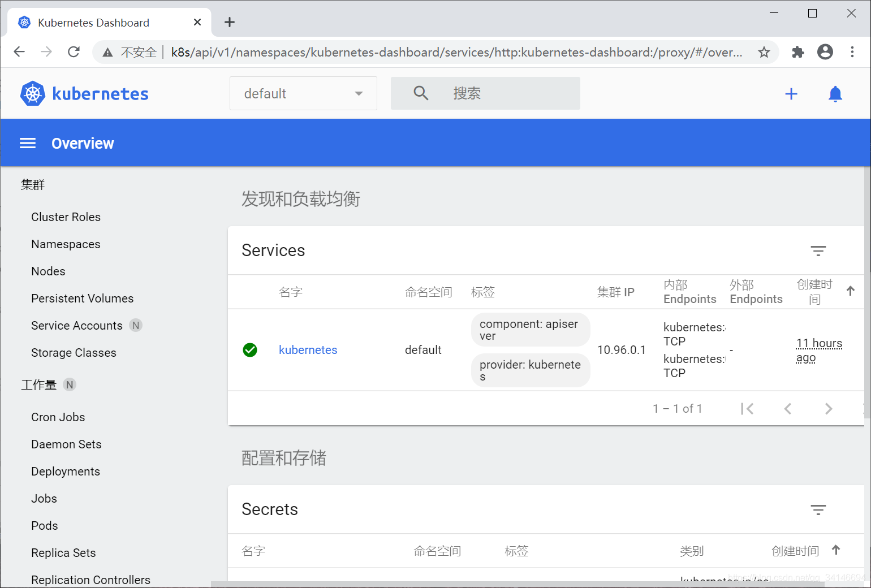Click the '1 – 1 of 1' pagination text

pyautogui.click(x=677, y=409)
